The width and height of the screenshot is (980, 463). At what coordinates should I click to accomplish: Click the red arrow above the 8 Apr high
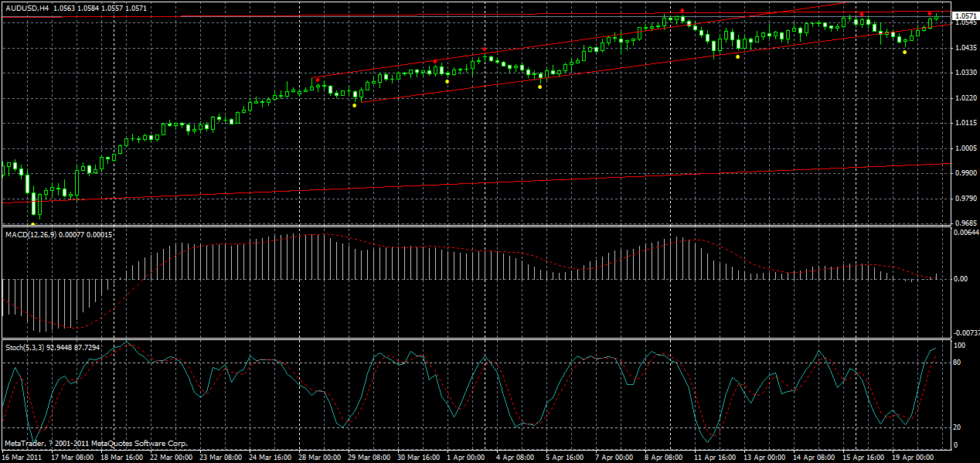[x=682, y=11]
